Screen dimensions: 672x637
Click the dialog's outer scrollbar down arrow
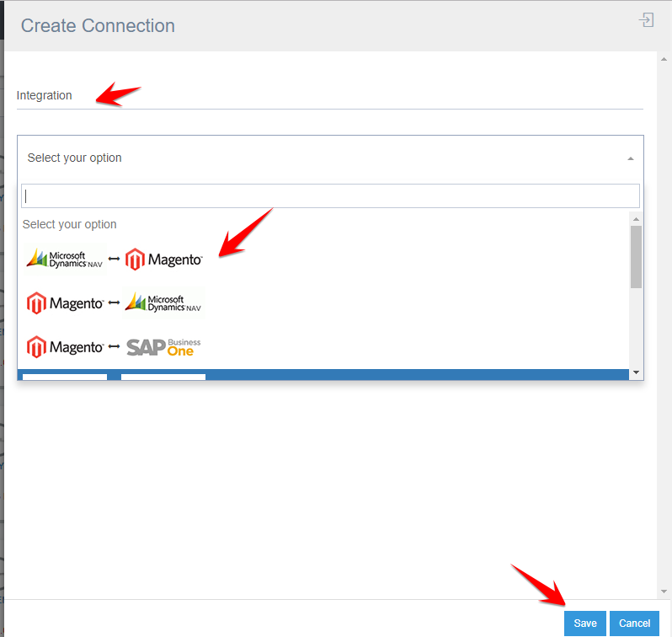664,591
